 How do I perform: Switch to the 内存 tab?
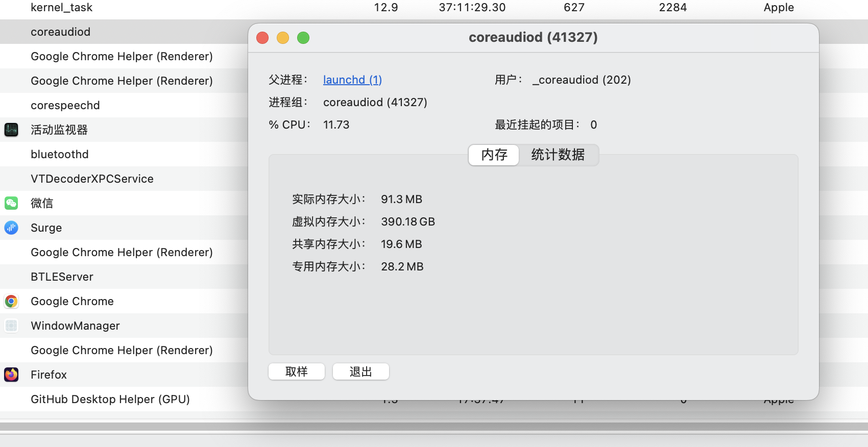click(494, 155)
